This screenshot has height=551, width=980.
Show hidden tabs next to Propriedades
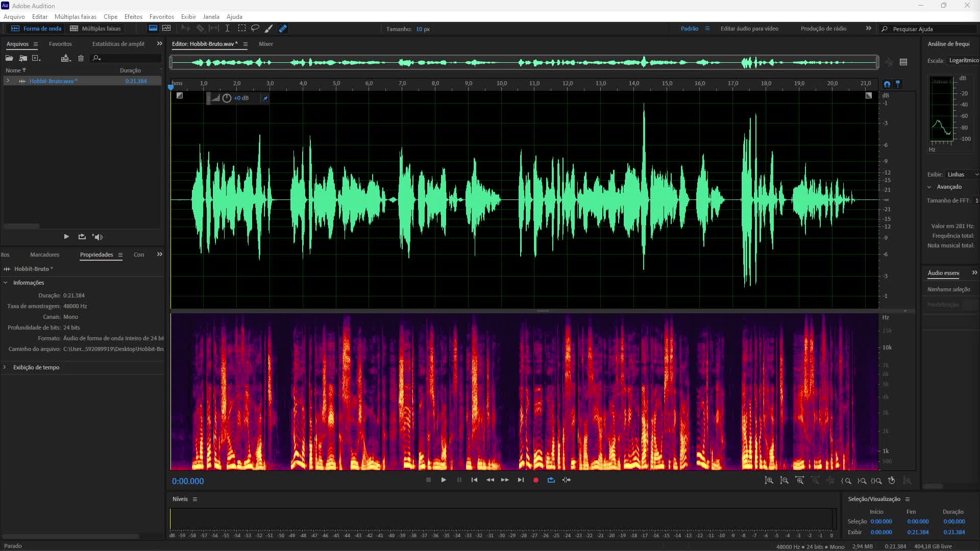(x=159, y=255)
